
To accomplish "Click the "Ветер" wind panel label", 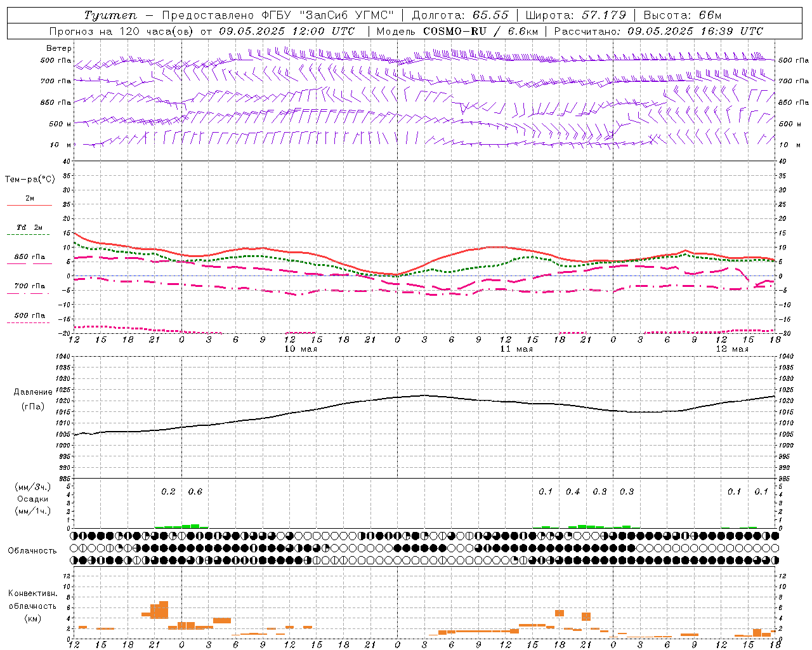I will coord(59,48).
